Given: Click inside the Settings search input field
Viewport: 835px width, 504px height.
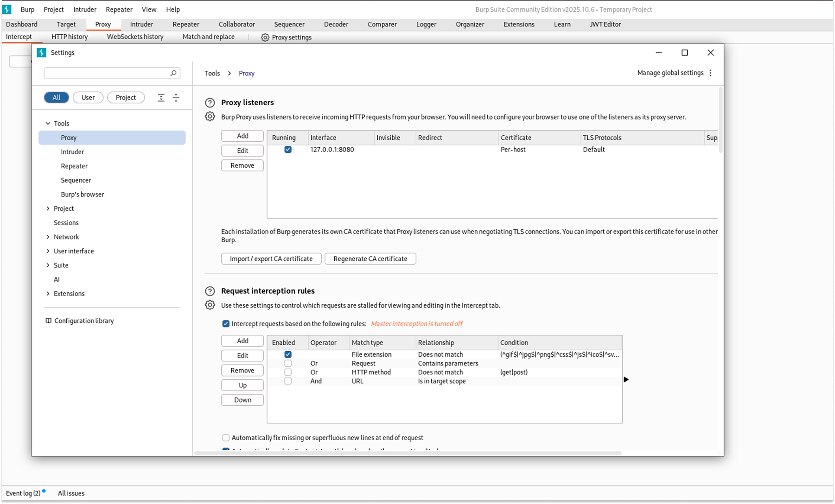Looking at the screenshot, I should [x=107, y=73].
